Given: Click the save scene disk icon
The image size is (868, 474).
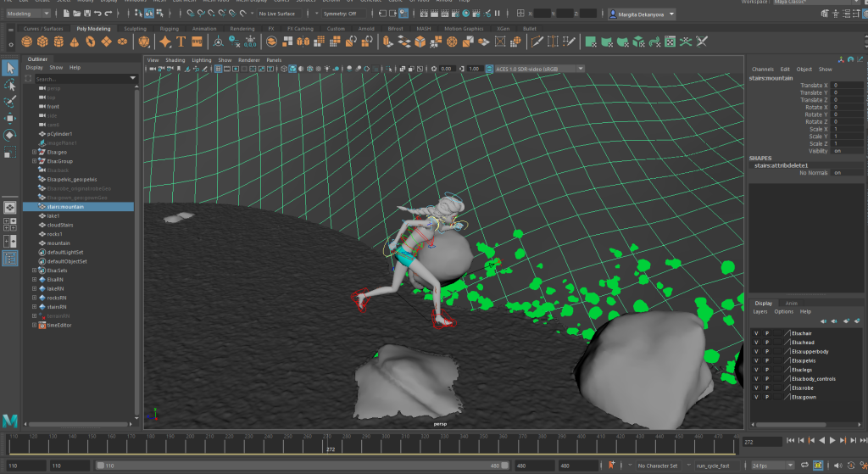Looking at the screenshot, I should click(87, 14).
